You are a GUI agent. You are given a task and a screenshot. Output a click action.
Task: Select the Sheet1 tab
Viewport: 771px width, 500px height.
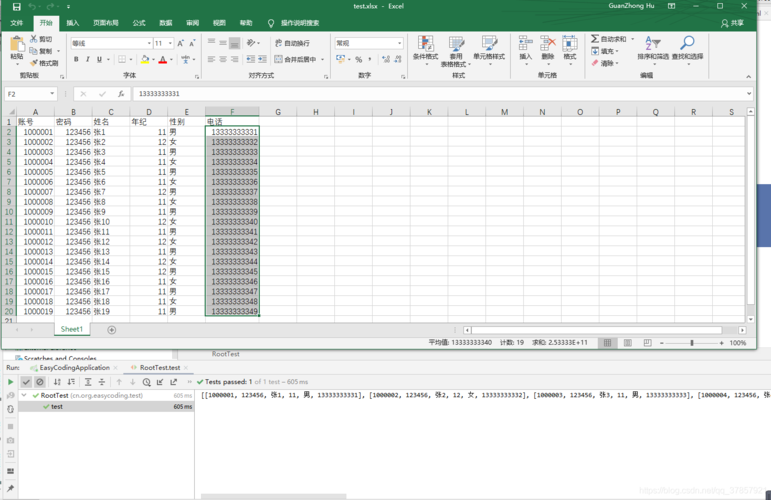(x=72, y=329)
